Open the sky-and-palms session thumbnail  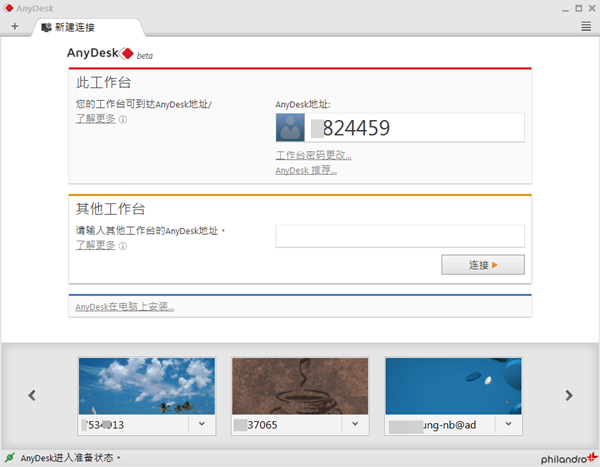tap(147, 386)
